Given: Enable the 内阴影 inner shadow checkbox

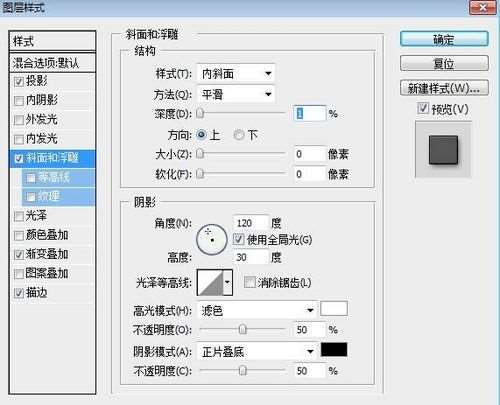Looking at the screenshot, I should point(19,101).
